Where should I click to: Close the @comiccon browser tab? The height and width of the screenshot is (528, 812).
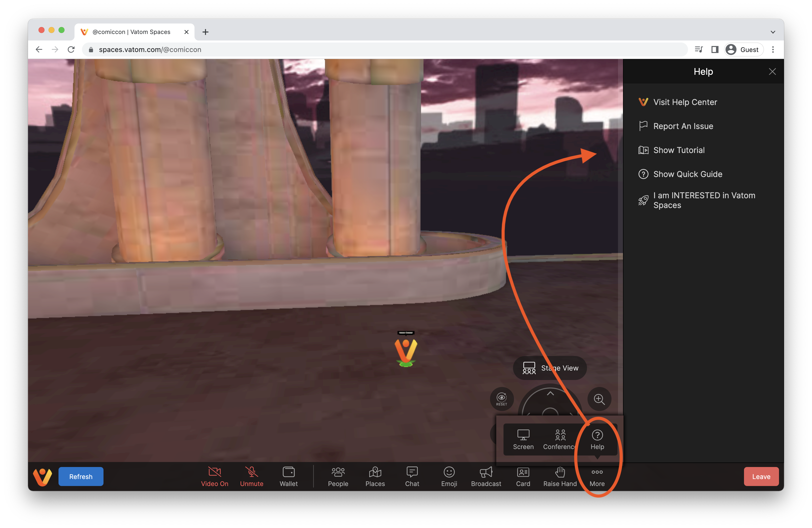coord(186,32)
